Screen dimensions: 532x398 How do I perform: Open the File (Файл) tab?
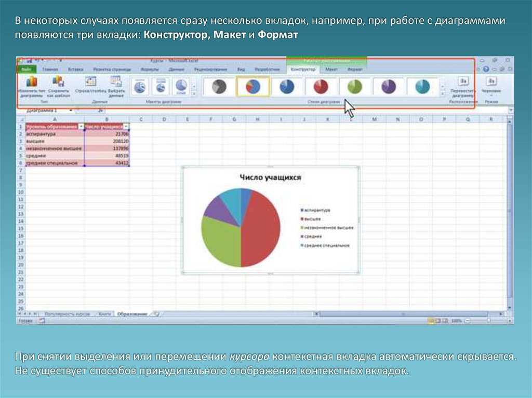[x=26, y=69]
